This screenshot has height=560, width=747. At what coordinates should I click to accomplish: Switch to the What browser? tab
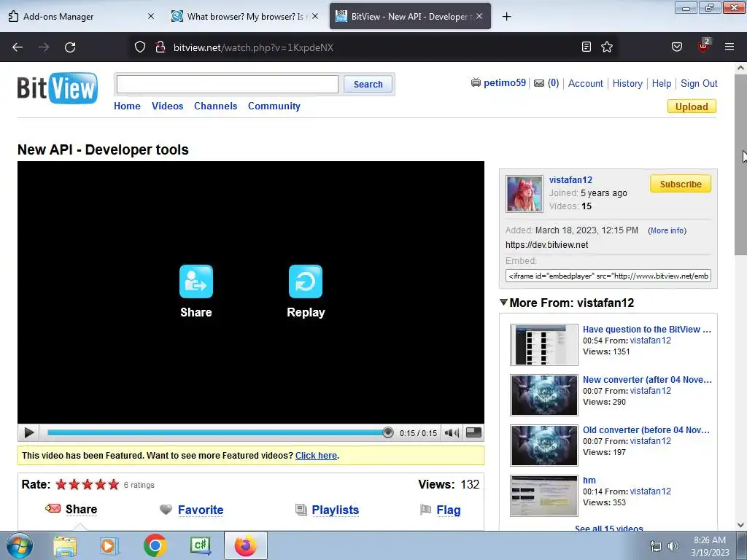click(245, 16)
